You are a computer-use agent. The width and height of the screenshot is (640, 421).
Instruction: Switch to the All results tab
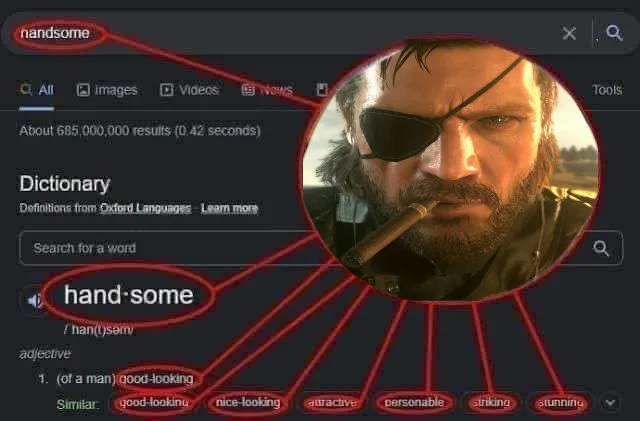pyautogui.click(x=37, y=89)
